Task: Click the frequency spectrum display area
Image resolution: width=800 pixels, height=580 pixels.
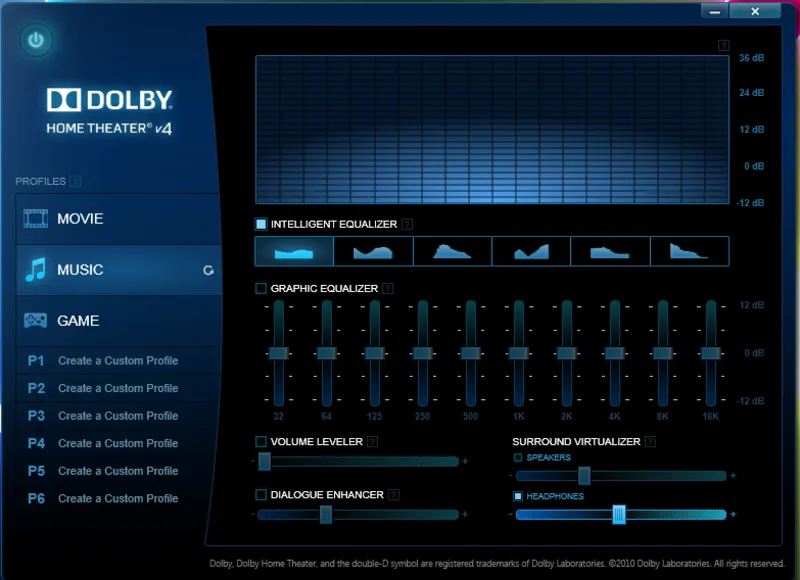Action: [490, 130]
